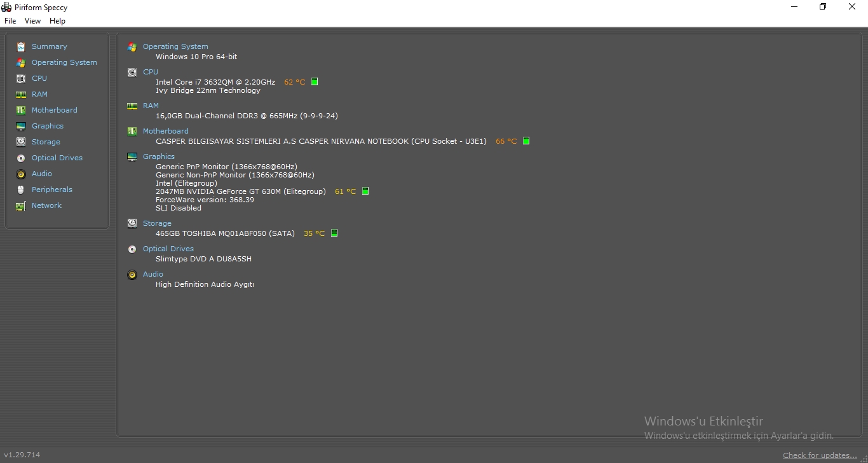This screenshot has height=463, width=868.
Task: Click the Network icon in the sidebar
Action: point(21,205)
